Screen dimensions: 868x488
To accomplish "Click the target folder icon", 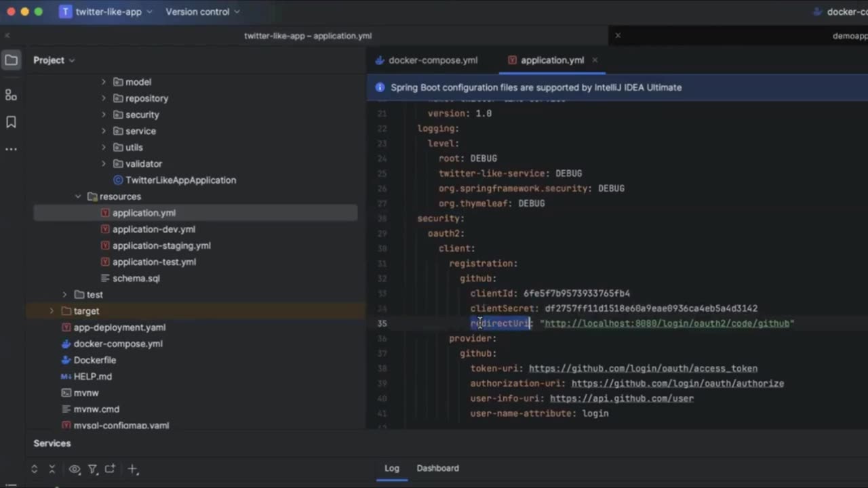I will [x=66, y=311].
